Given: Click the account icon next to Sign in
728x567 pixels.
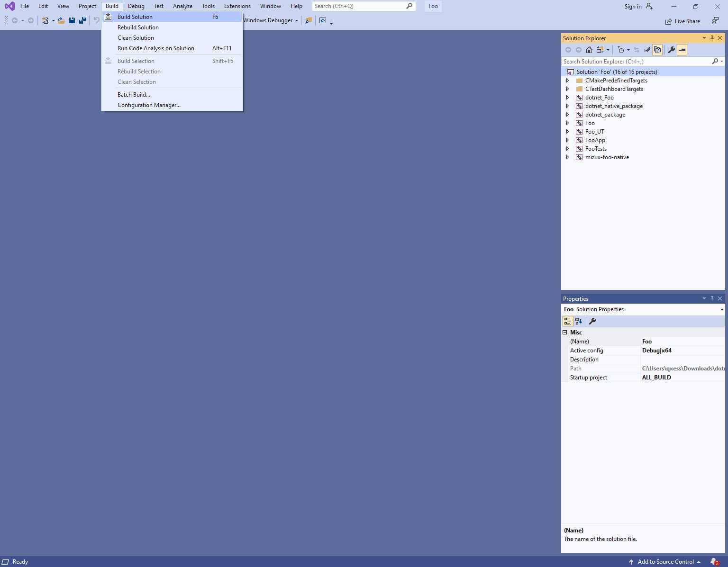Looking at the screenshot, I should [x=649, y=6].
